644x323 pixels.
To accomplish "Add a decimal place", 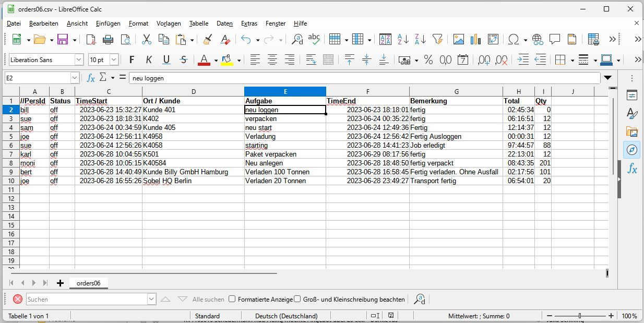I will 484,60.
